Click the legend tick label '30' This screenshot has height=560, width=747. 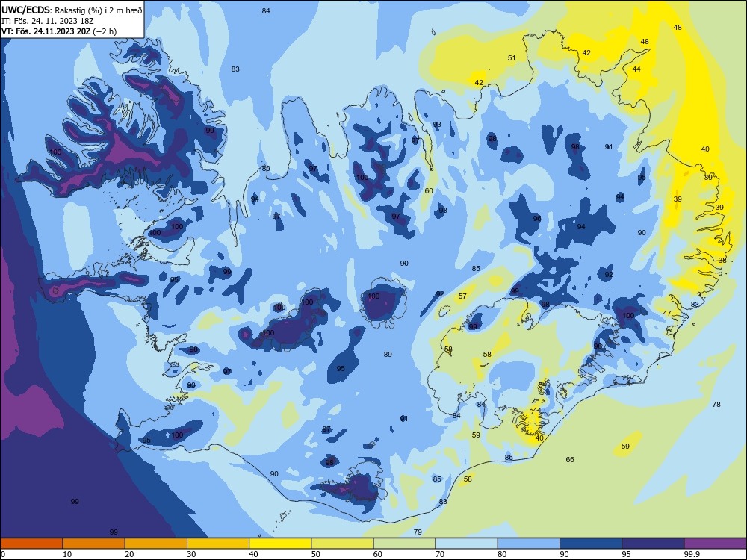click(x=191, y=554)
